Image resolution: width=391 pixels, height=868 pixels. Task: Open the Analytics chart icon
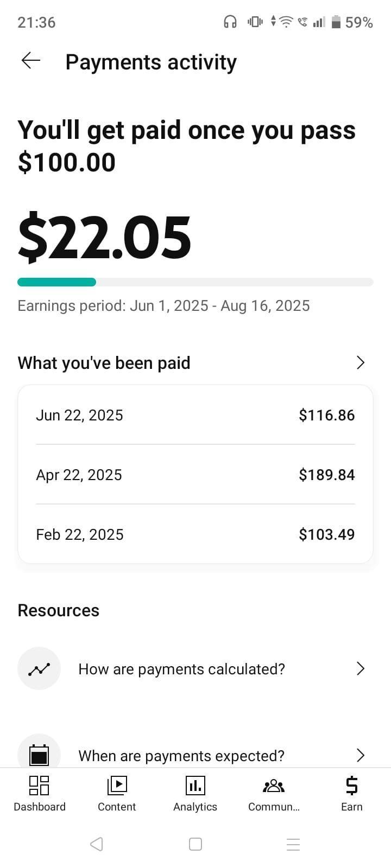click(195, 785)
